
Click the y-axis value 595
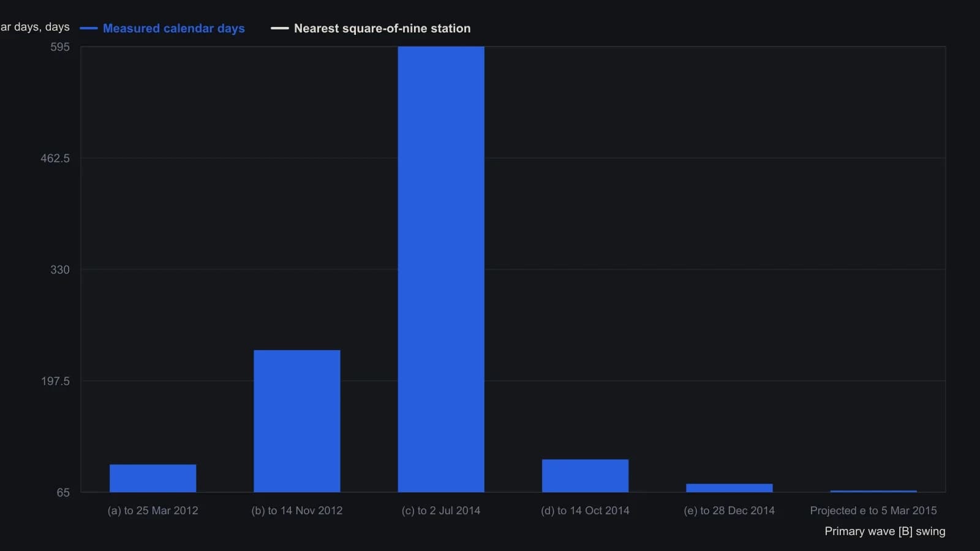point(60,47)
